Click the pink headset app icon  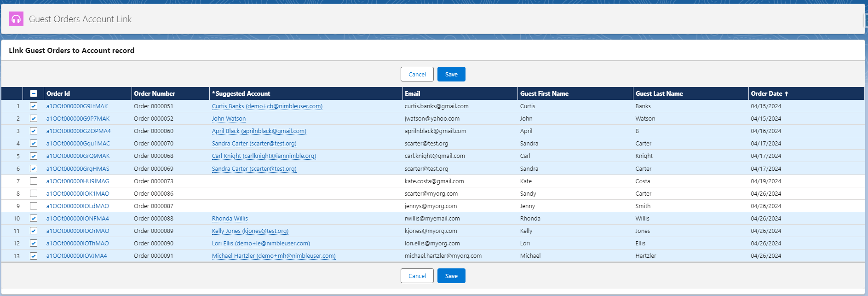(16, 19)
